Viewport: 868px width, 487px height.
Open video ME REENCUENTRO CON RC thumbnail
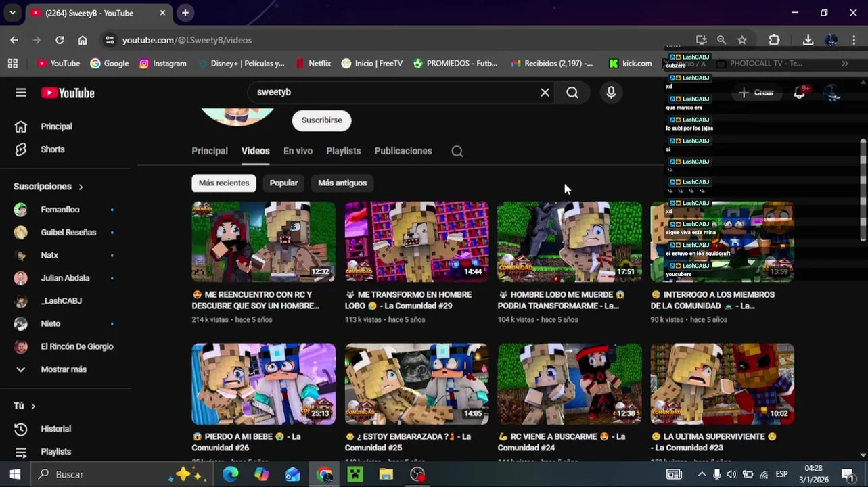264,241
